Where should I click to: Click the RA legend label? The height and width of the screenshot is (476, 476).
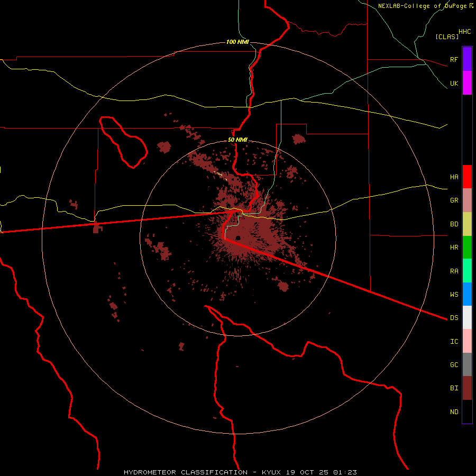click(x=454, y=271)
